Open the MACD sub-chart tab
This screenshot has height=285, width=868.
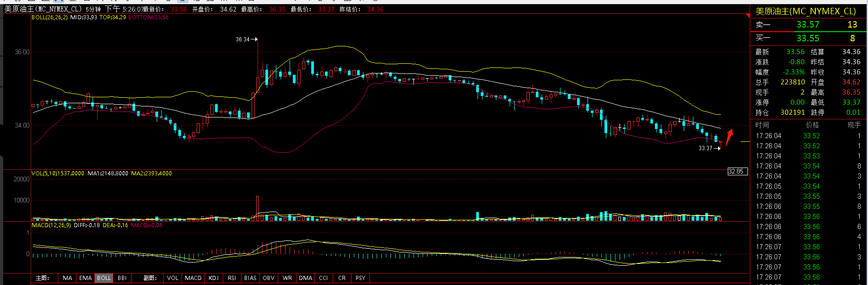(193, 278)
